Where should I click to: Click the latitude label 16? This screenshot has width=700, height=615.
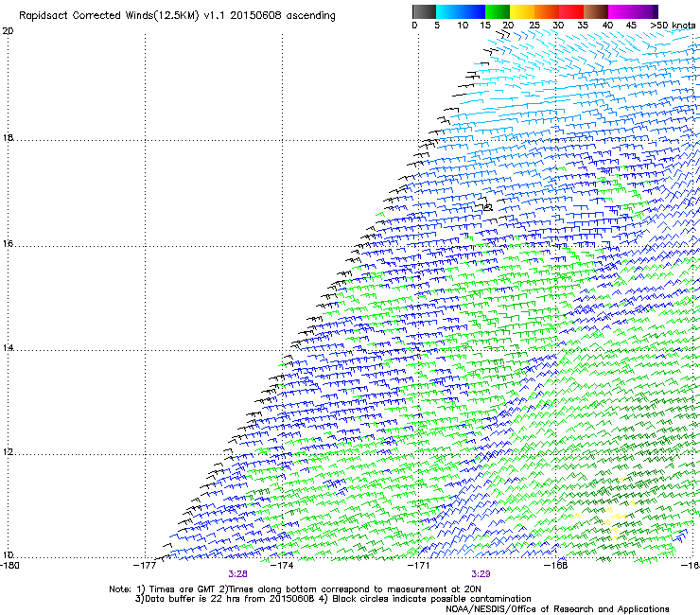point(8,244)
